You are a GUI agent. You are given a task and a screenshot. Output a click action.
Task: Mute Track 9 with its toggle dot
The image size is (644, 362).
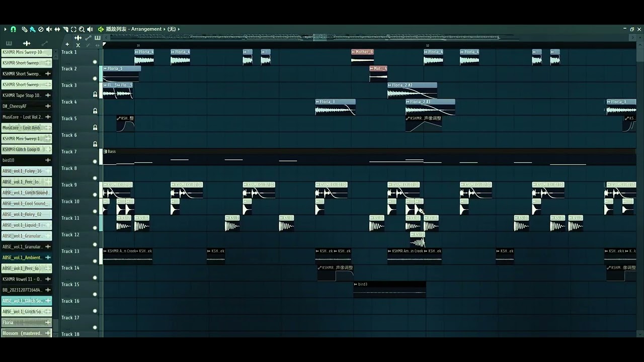(95, 195)
